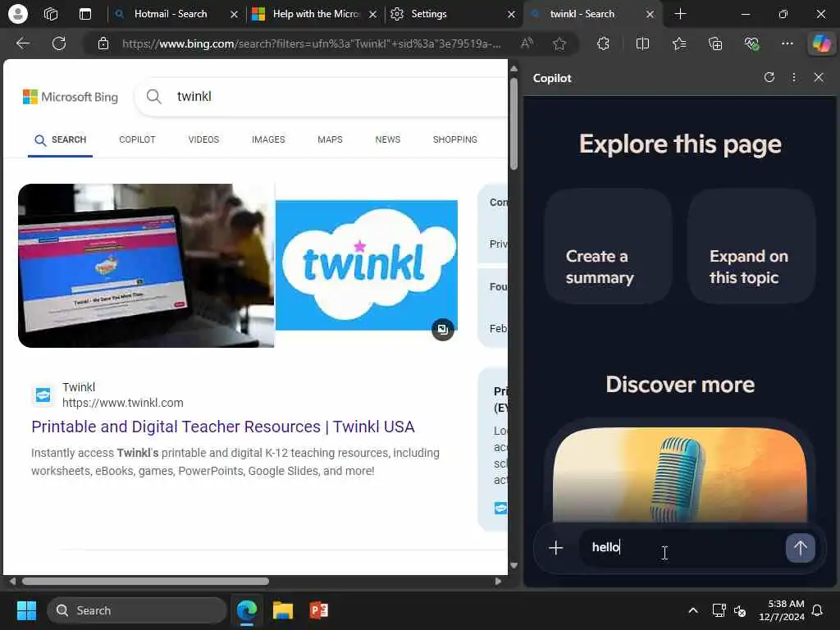840x630 pixels.
Task: Switch to Hotmail - Search tab
Action: coord(171,14)
